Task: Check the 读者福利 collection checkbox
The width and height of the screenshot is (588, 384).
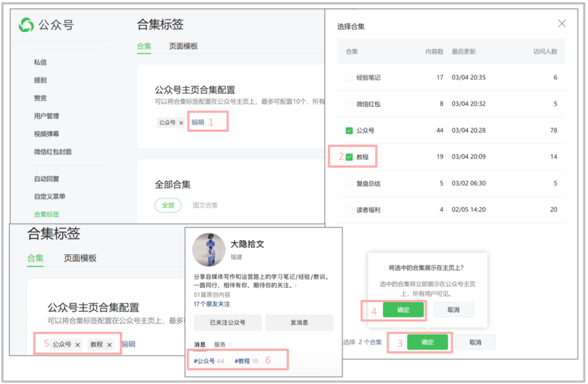Action: 349,210
